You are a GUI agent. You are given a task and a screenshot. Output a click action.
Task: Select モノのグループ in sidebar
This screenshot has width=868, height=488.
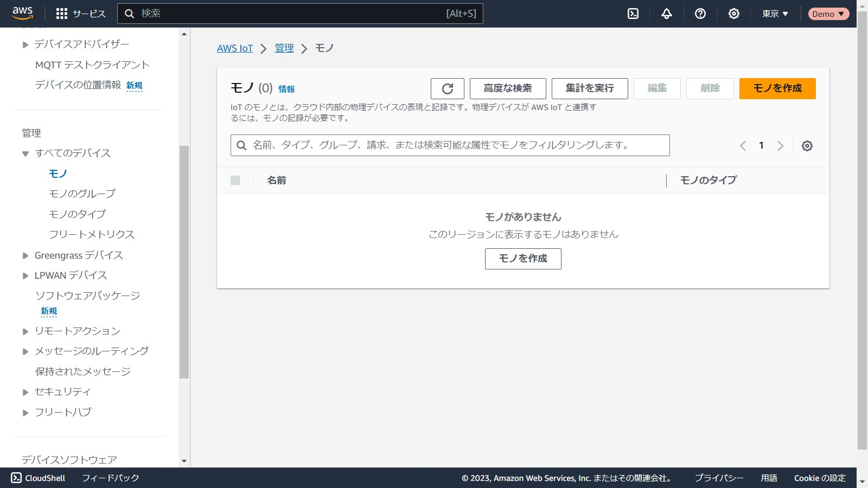pyautogui.click(x=82, y=194)
